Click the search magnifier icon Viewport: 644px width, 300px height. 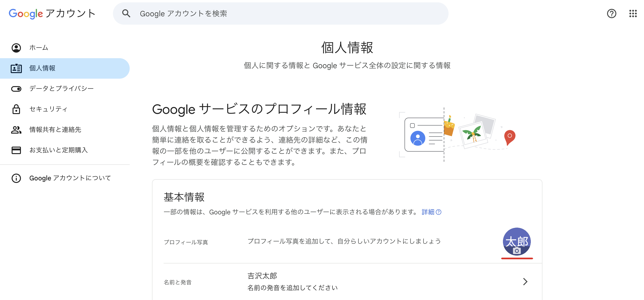coord(126,13)
